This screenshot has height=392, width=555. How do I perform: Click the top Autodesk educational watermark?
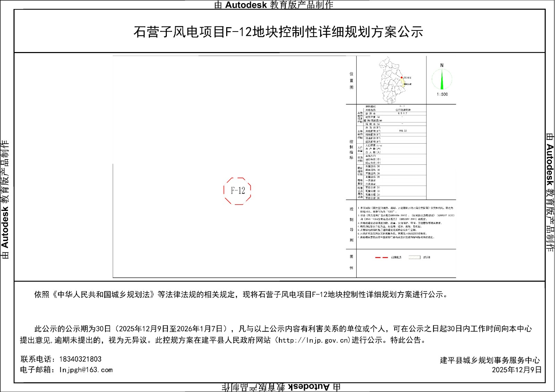274,5
